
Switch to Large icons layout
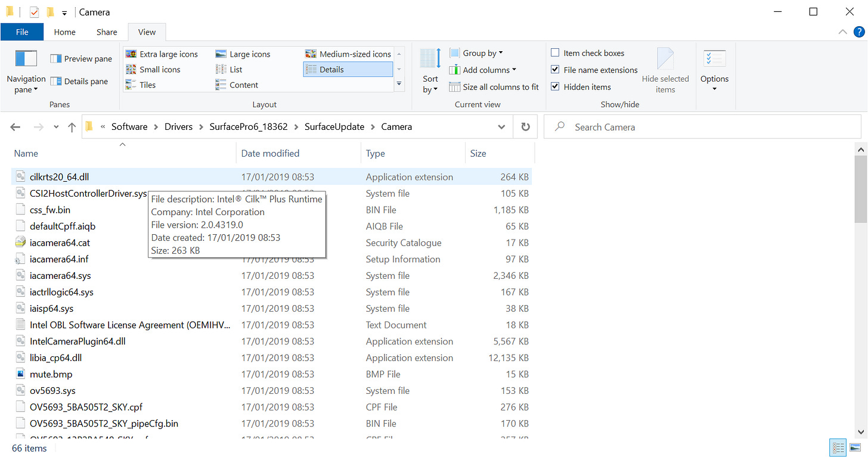pos(243,54)
